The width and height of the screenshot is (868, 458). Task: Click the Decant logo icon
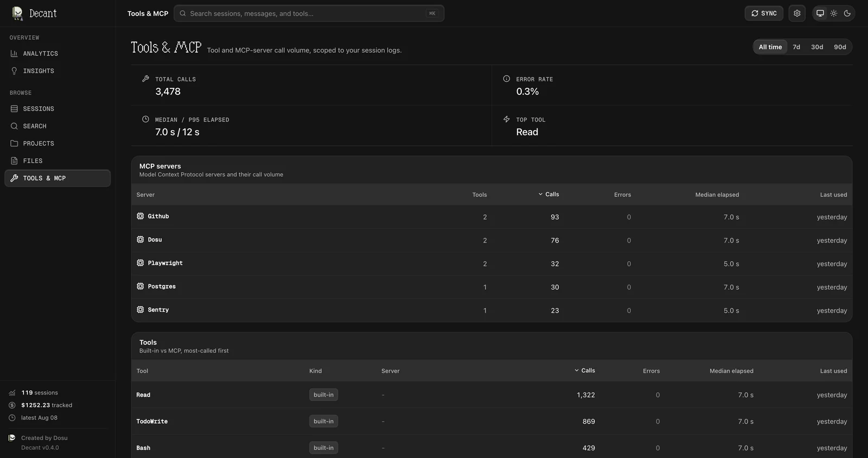pos(17,13)
